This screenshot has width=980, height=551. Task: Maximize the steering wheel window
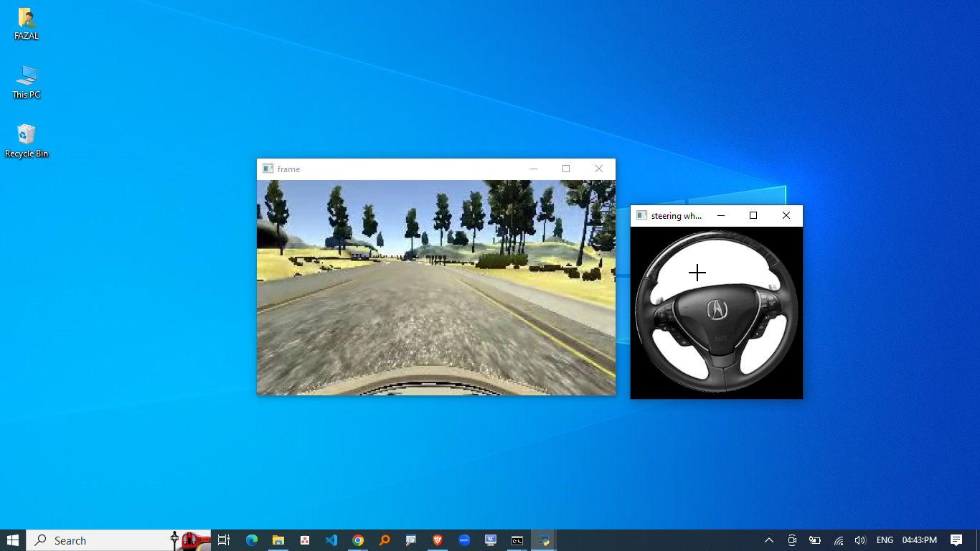[x=753, y=215]
